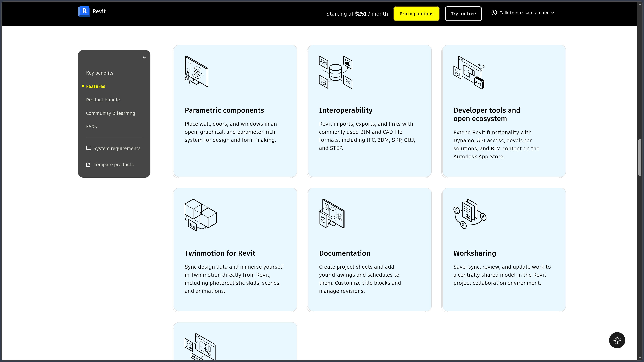The height and width of the screenshot is (362, 644).
Task: Click the Revit logo icon
Action: (x=84, y=12)
